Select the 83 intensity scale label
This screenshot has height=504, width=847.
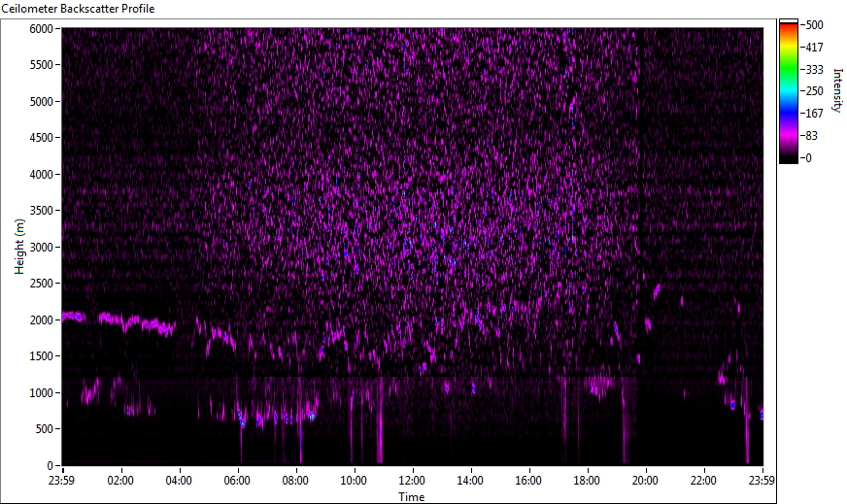coord(811,136)
